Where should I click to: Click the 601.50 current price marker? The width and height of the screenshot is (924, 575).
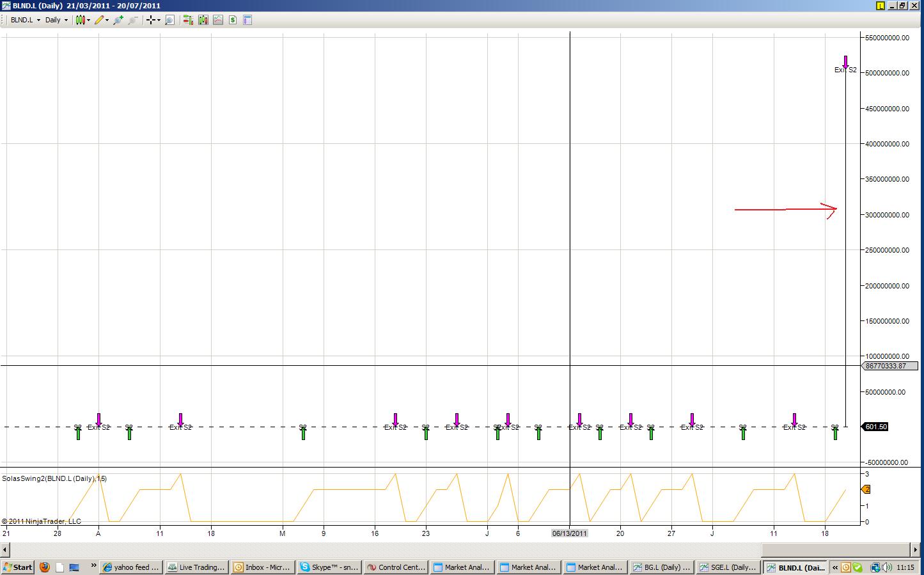[875, 427]
